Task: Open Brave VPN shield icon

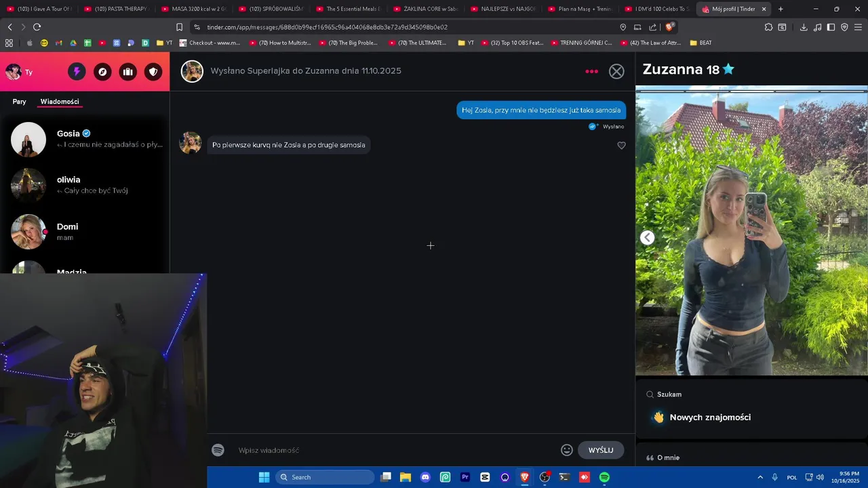Action: click(844, 27)
